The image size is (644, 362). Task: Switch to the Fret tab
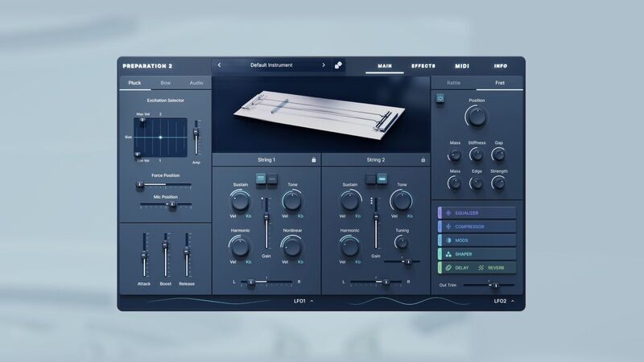point(500,83)
